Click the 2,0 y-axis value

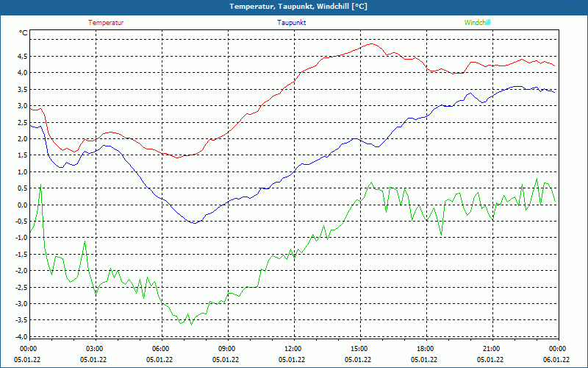click(x=22, y=138)
